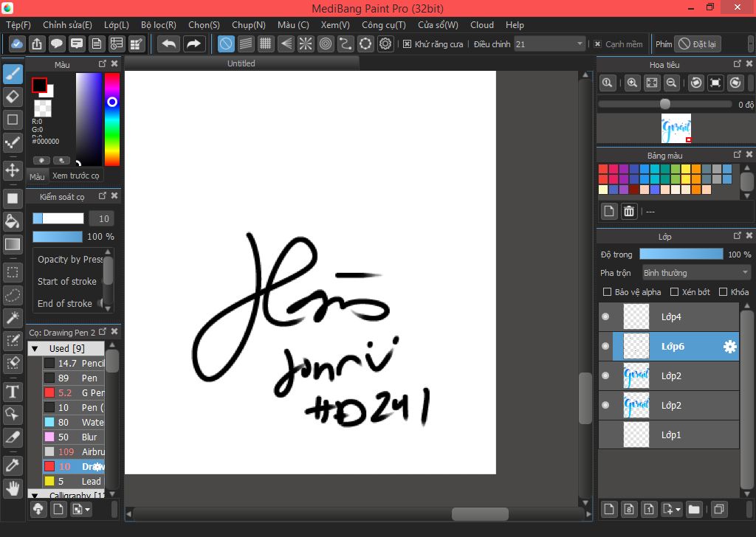Viewport: 756px width, 537px height.
Task: Select the rectangular Select tool
Action: pos(13,272)
